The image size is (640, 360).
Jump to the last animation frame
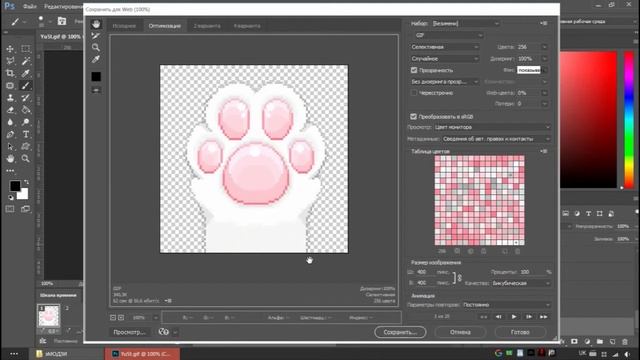pyautogui.click(x=544, y=317)
